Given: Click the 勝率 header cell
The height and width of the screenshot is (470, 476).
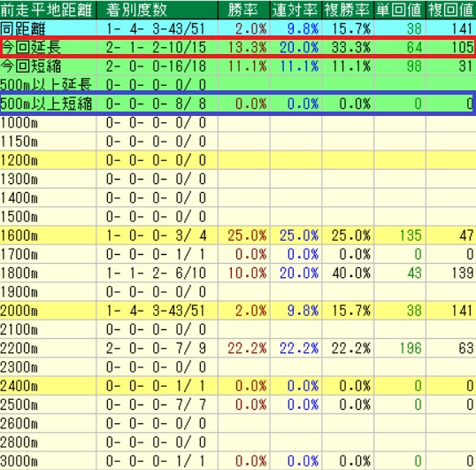Looking at the screenshot, I should pos(244,10).
